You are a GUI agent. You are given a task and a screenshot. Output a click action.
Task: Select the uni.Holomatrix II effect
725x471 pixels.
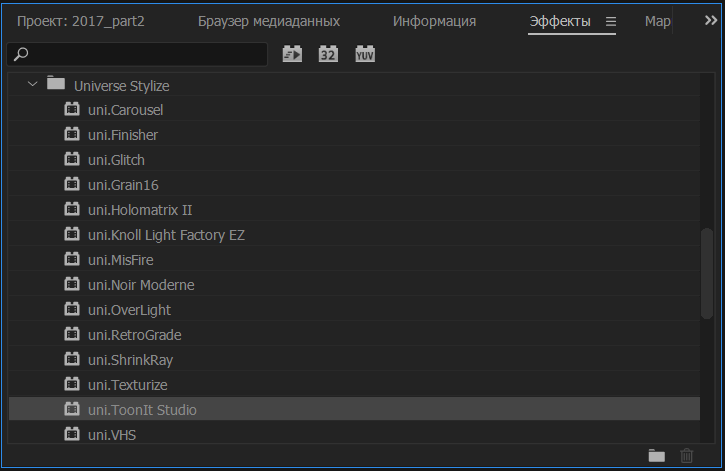pyautogui.click(x=140, y=210)
